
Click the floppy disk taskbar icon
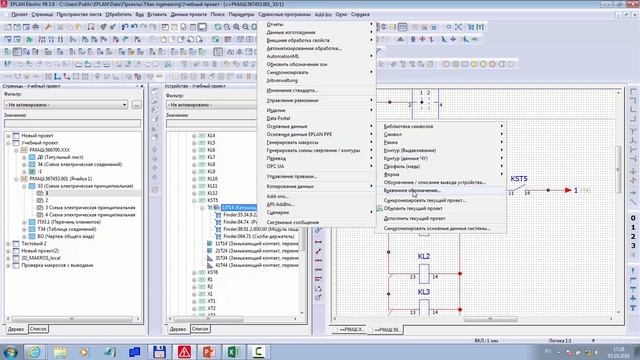[x=159, y=351]
